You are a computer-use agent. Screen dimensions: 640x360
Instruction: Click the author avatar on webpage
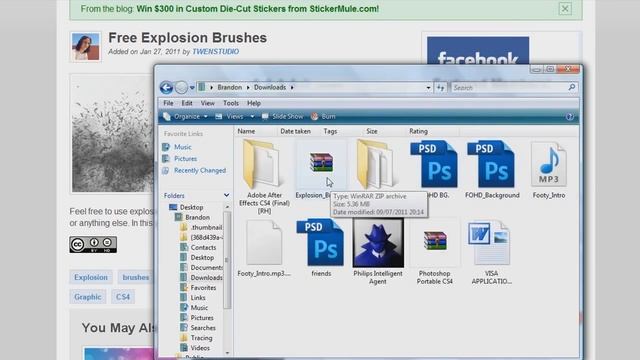(85, 47)
